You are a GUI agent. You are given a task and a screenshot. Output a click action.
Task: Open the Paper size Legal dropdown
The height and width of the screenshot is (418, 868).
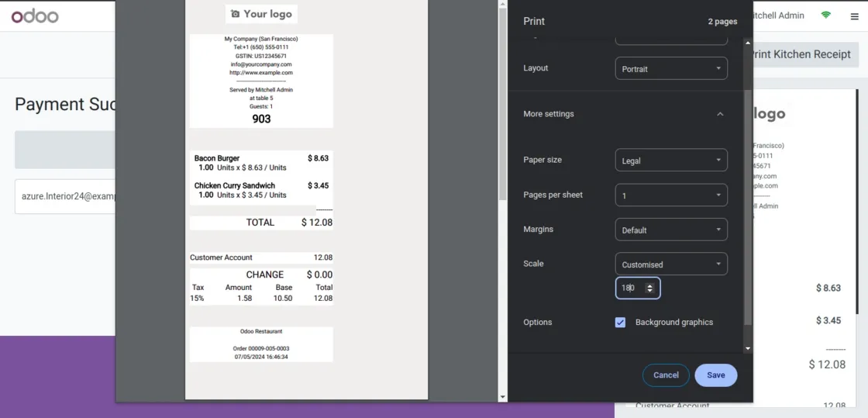point(671,160)
